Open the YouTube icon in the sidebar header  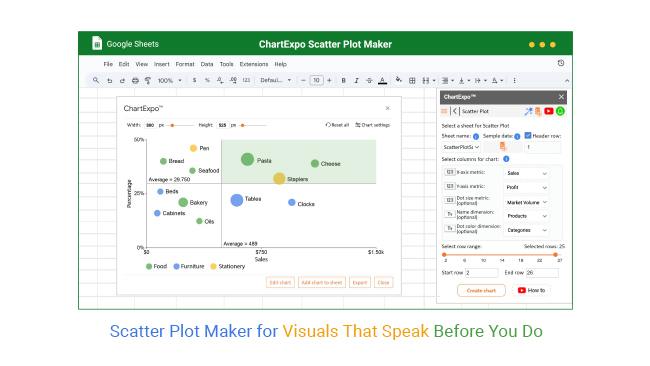click(x=549, y=111)
